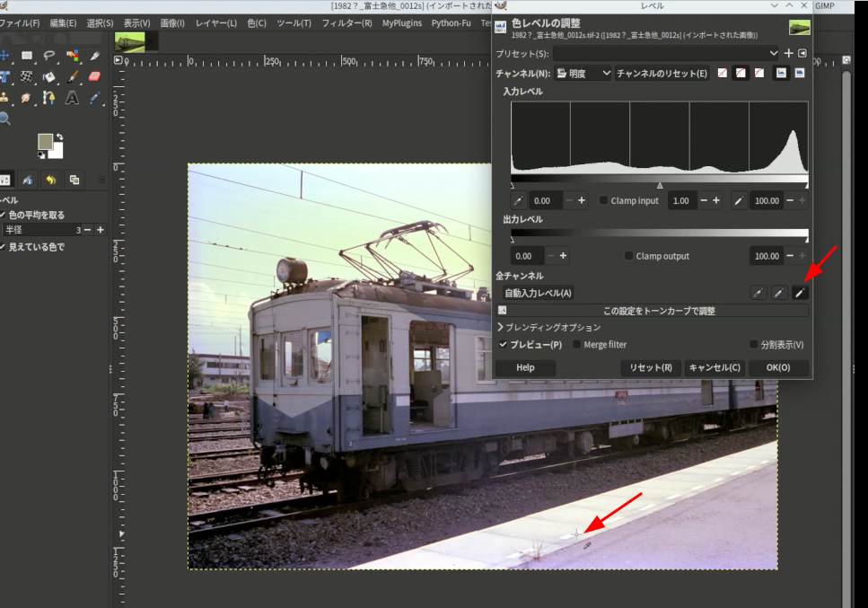Increase 半径 radius with plus button
868x608 pixels.
tap(101, 230)
